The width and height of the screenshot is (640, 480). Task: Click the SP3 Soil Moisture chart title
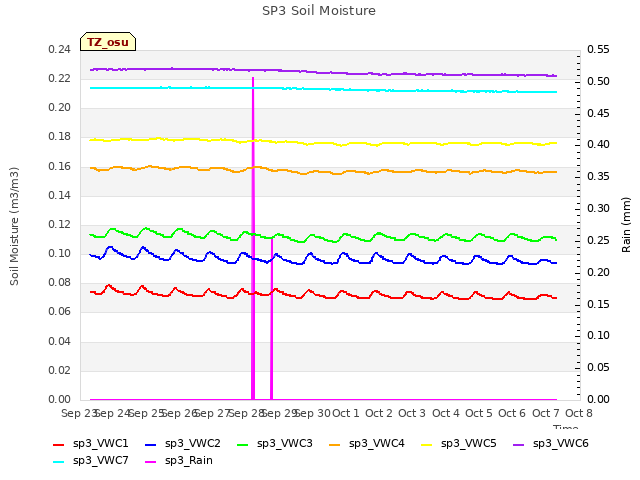pyautogui.click(x=319, y=11)
